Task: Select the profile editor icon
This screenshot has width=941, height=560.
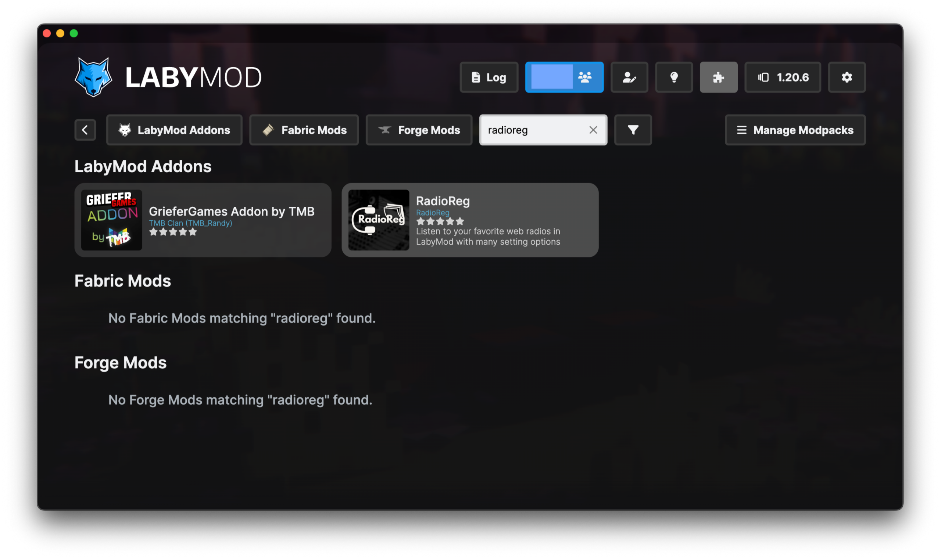Action: pyautogui.click(x=629, y=77)
